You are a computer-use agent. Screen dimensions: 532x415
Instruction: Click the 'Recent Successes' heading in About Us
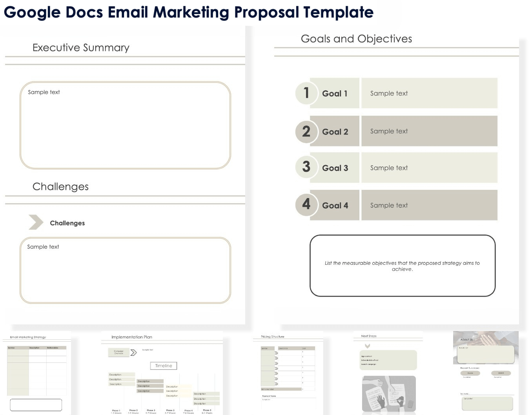tap(470, 368)
